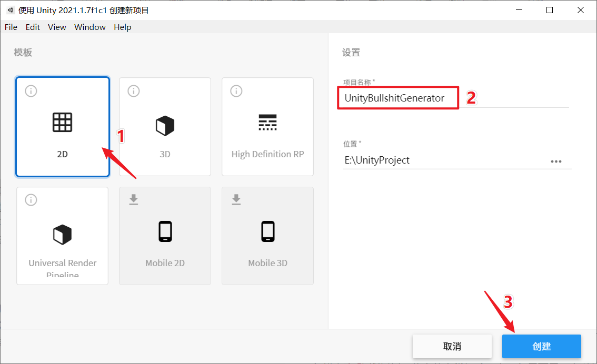Select the 3D template label
Screen dimensions: 597x364
165,154
